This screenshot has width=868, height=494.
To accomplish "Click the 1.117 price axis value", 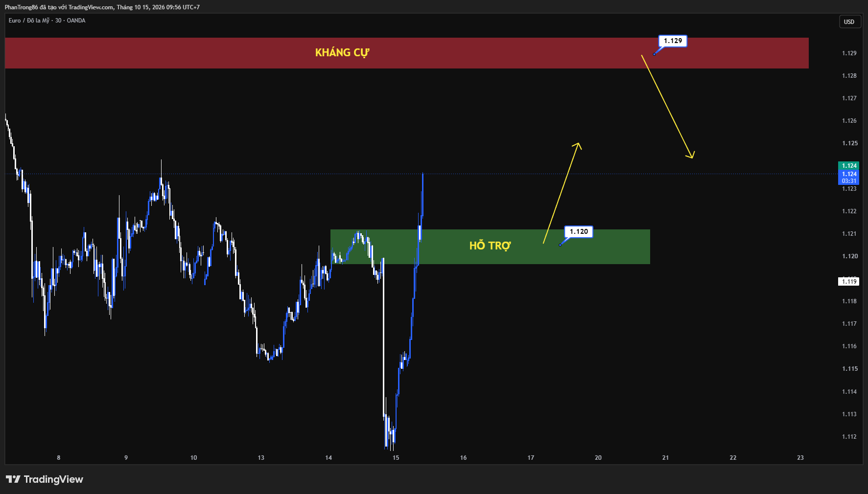I will 849,324.
